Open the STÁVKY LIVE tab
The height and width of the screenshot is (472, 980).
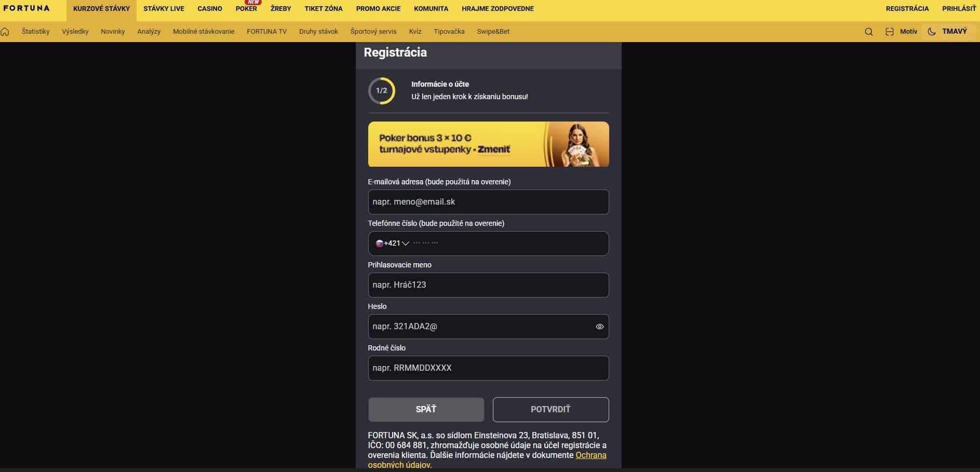tap(164, 9)
